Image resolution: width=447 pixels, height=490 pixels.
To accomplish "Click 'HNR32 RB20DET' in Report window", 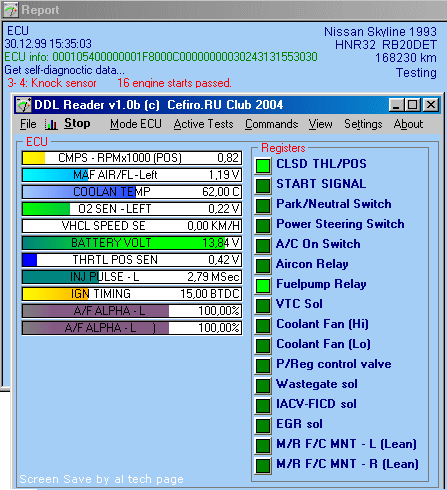I will point(386,45).
